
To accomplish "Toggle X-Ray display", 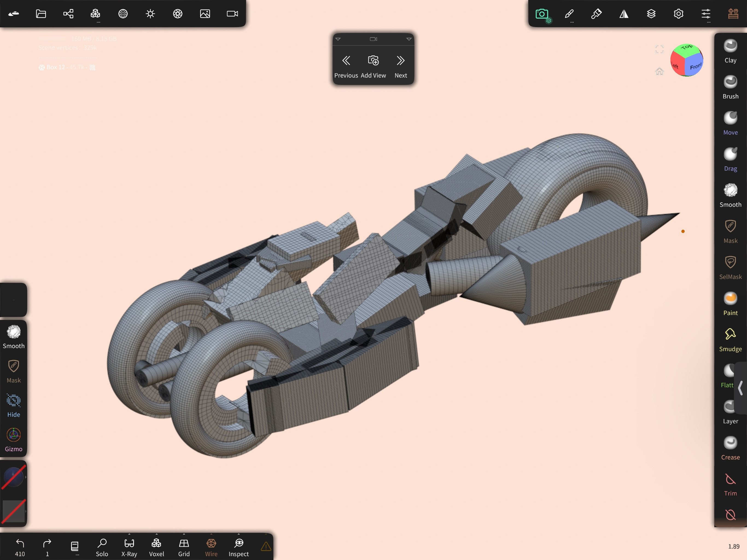I will pos(129,547).
